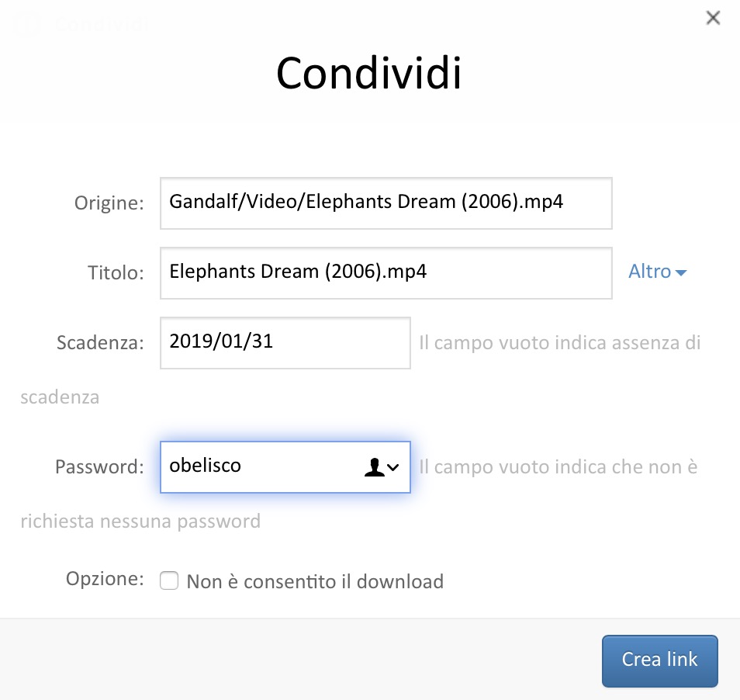740x700 pixels.
Task: Click the Opzione label
Action: 105,579
